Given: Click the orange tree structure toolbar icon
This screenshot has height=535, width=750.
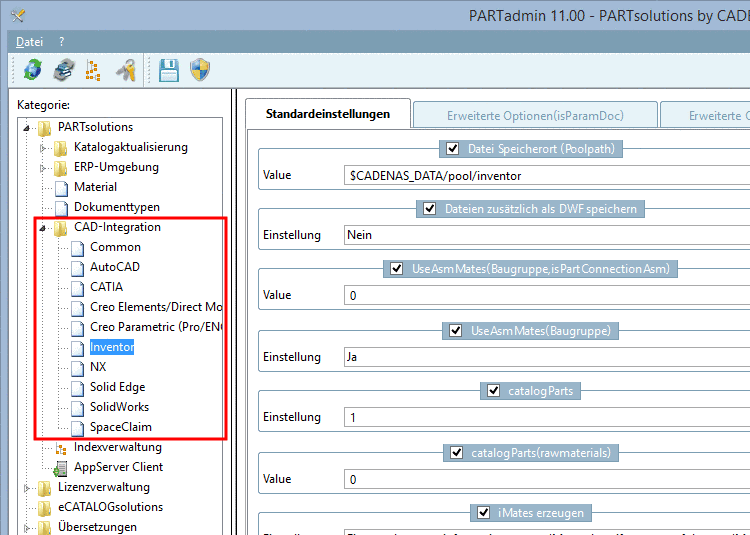Looking at the screenshot, I should click(93, 70).
